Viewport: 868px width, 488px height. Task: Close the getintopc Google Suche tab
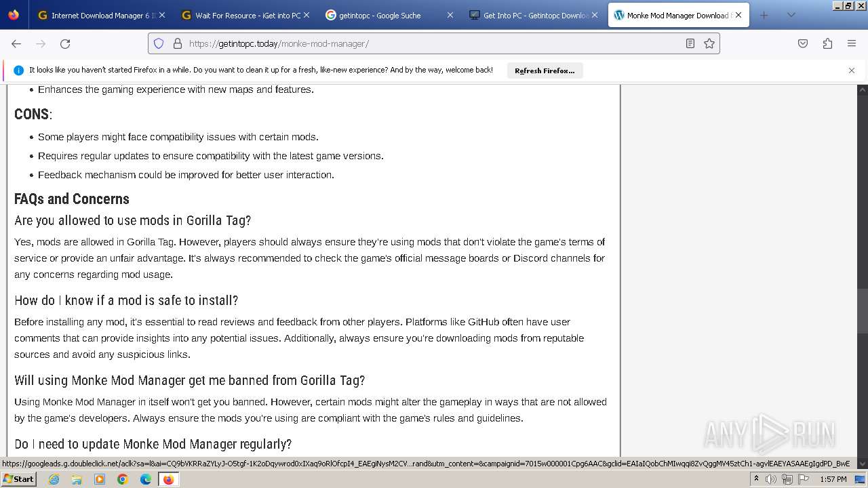pos(450,15)
